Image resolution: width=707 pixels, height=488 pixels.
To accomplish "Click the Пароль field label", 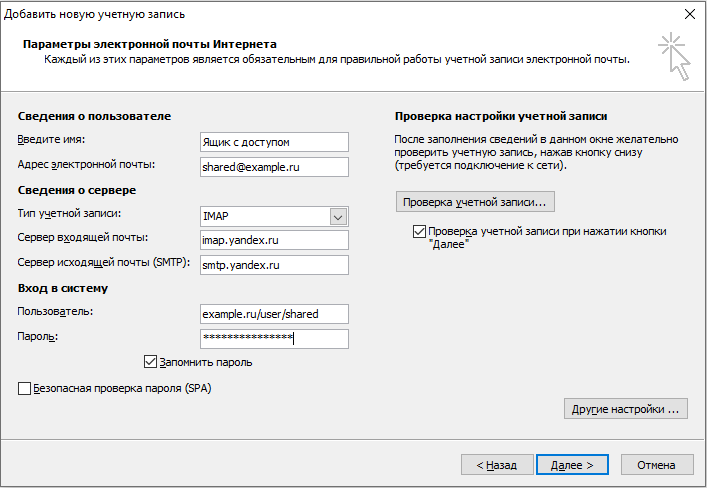I will [x=39, y=337].
